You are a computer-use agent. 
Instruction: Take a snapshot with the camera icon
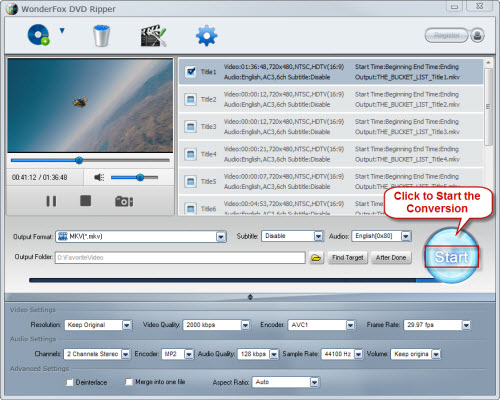coord(124,201)
